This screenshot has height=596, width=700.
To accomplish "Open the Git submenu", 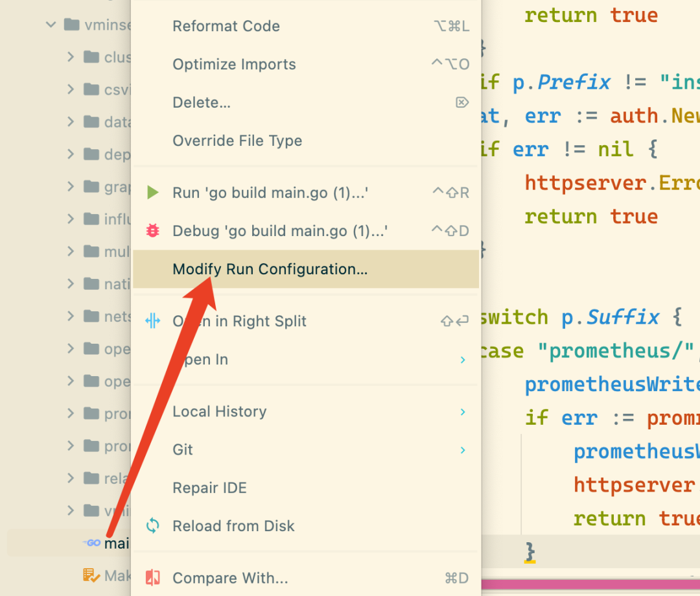I will 183,449.
